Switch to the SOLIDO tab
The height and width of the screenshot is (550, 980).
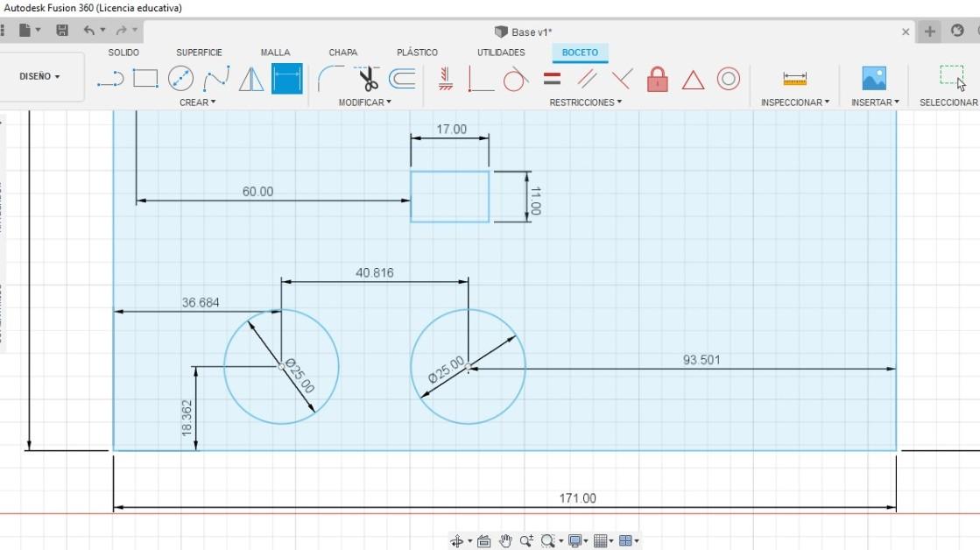tap(123, 53)
